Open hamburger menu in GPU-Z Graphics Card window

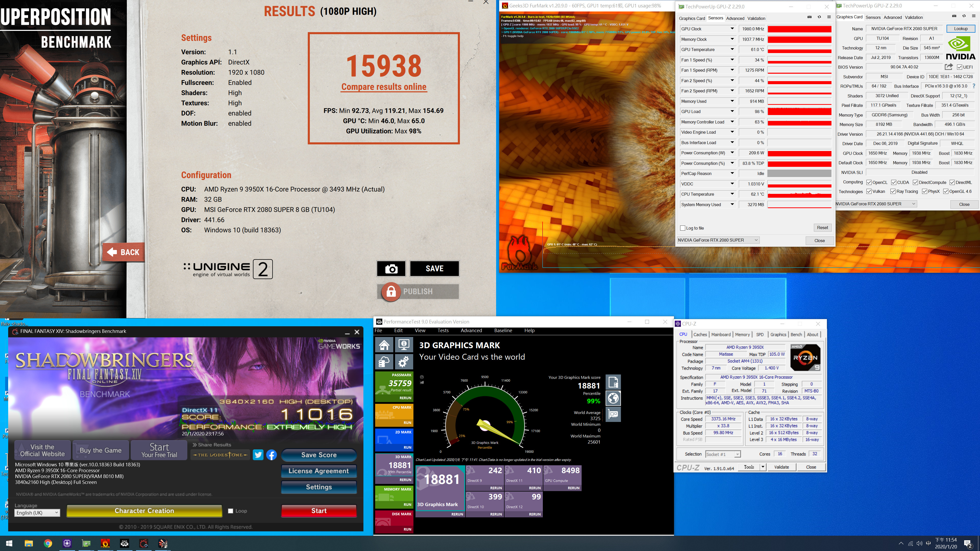[x=974, y=16]
